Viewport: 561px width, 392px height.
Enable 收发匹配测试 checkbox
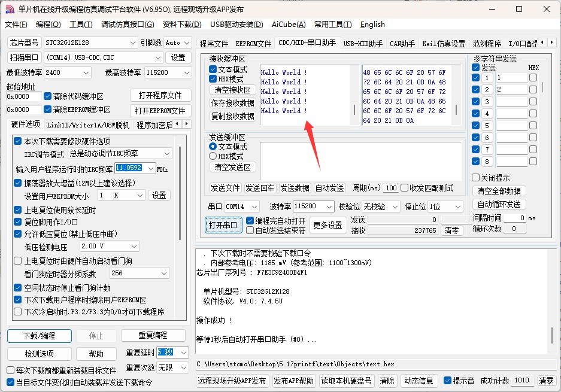tap(405, 188)
